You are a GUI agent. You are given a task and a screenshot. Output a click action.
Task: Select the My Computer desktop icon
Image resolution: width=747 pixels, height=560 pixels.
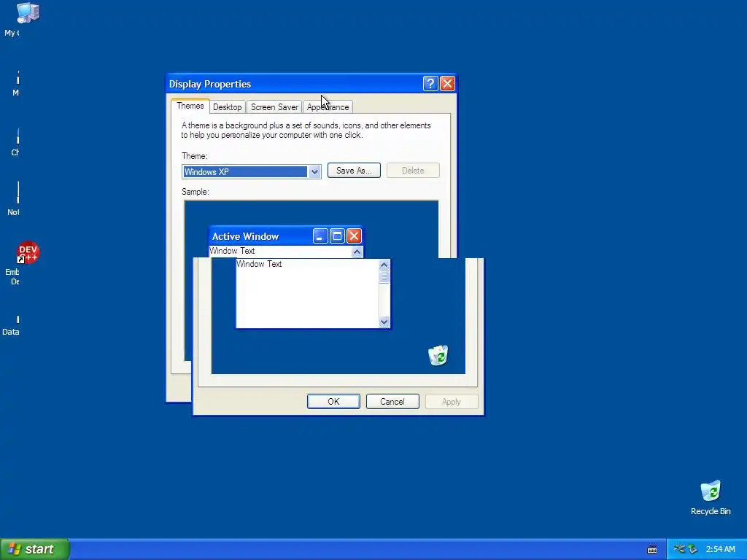point(28,13)
